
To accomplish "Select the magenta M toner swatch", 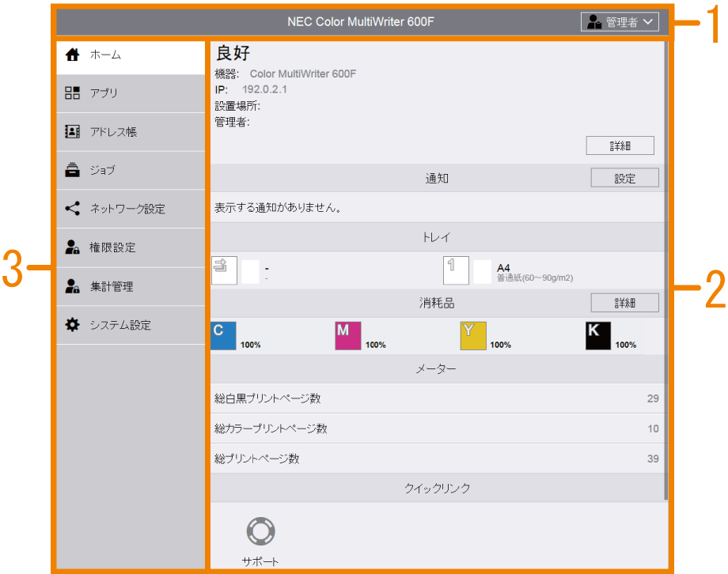I will [348, 336].
